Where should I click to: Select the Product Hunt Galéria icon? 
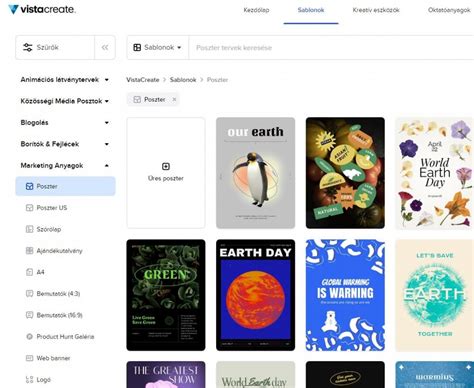(29, 337)
